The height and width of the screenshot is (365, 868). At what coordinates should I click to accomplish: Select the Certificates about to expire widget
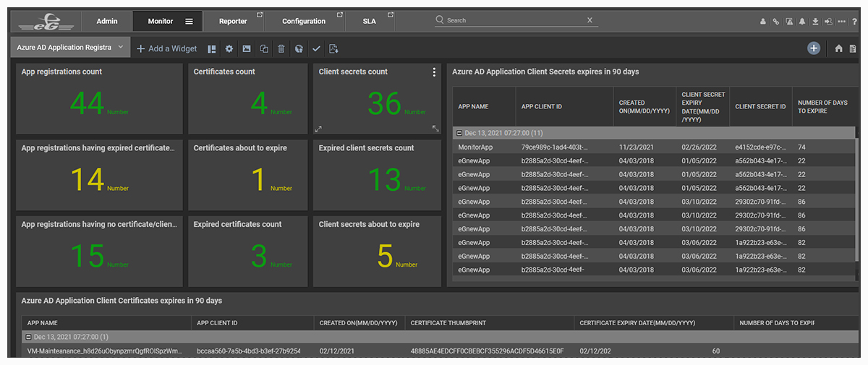tap(247, 175)
